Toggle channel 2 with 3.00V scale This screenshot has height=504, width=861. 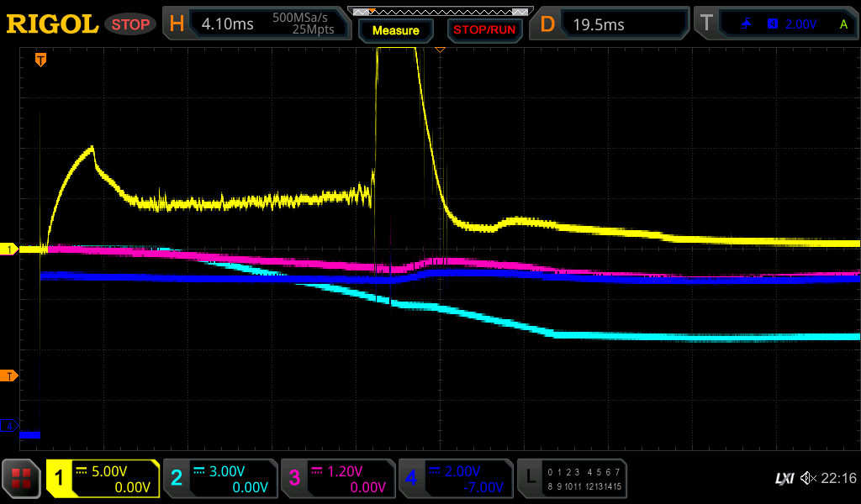pyautogui.click(x=220, y=479)
